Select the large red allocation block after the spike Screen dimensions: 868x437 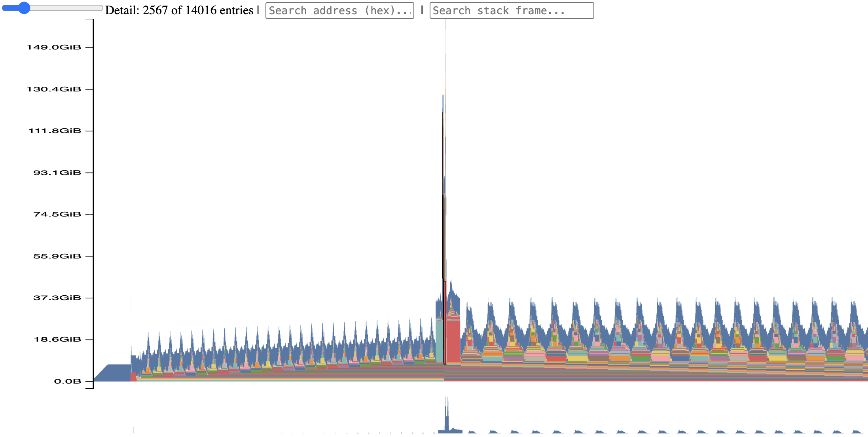pyautogui.click(x=453, y=341)
